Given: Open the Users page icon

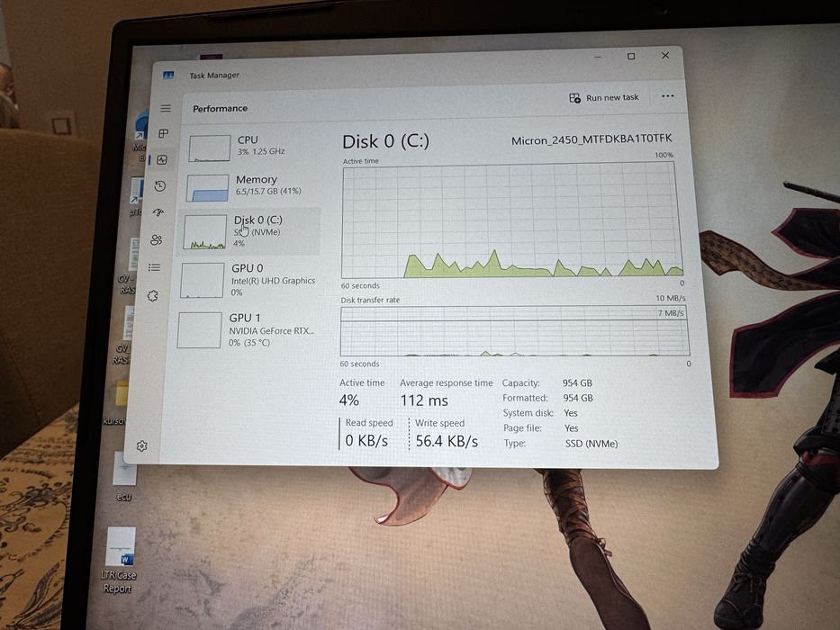Looking at the screenshot, I should pos(157,239).
